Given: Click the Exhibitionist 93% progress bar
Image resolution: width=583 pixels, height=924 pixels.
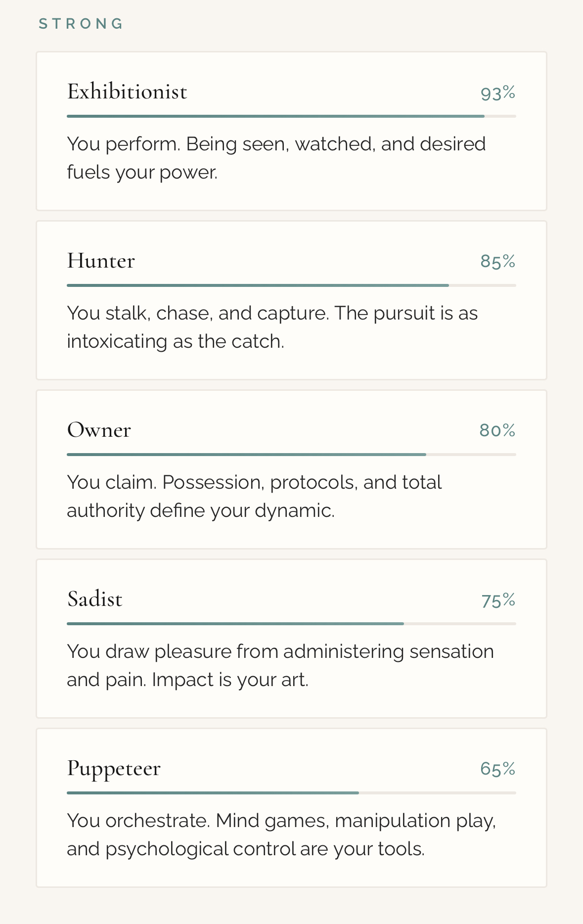Looking at the screenshot, I should click(x=291, y=116).
